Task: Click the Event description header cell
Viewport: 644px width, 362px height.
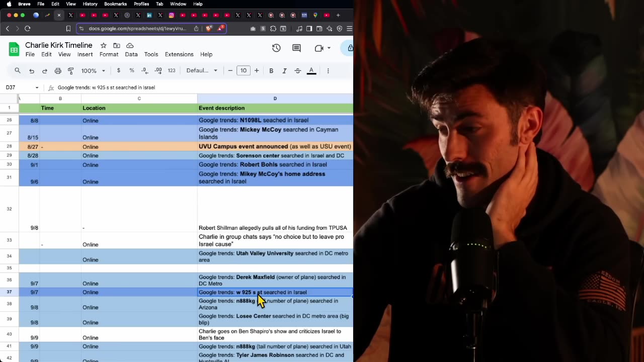Action: (275, 108)
